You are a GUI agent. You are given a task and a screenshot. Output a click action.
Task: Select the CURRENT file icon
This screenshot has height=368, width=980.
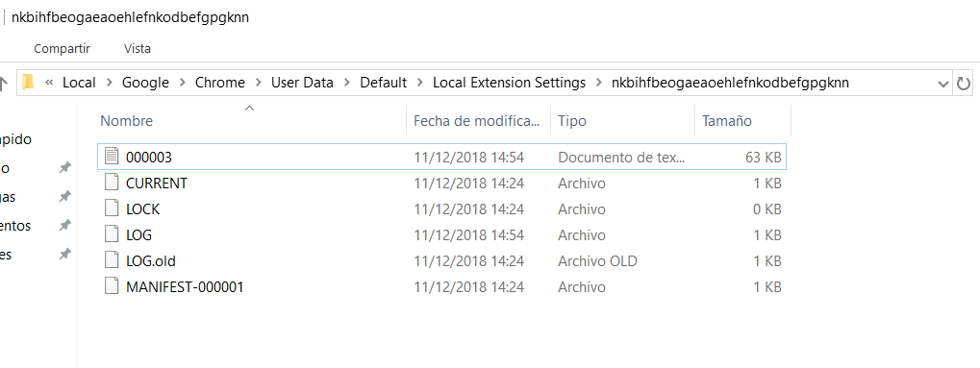tap(112, 183)
